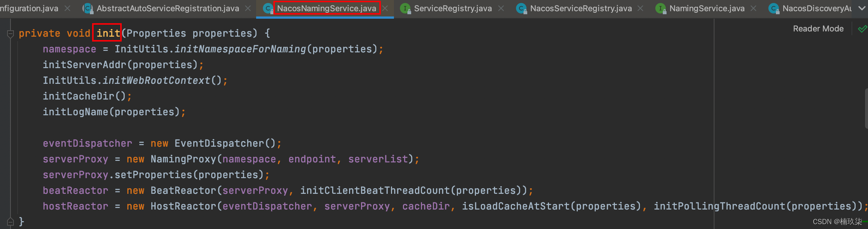Click the closing brace fold marker
Viewport: 868px width, 229px height.
10,222
